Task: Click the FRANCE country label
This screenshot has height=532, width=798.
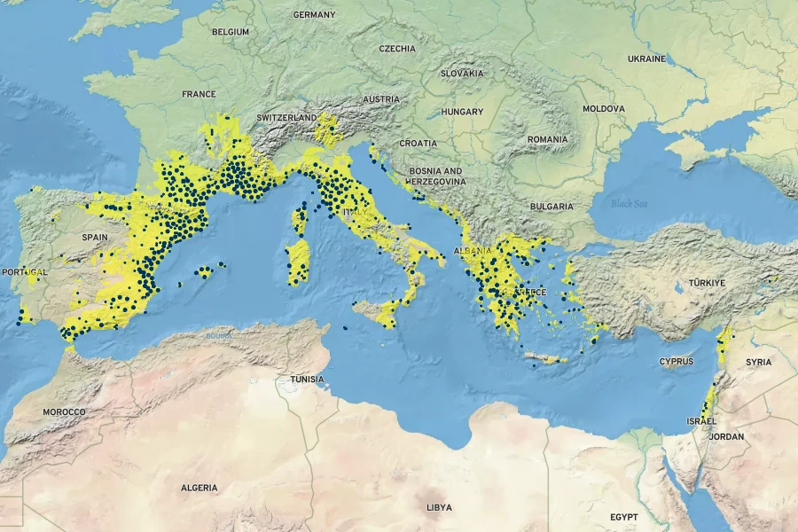Action: 199,94
